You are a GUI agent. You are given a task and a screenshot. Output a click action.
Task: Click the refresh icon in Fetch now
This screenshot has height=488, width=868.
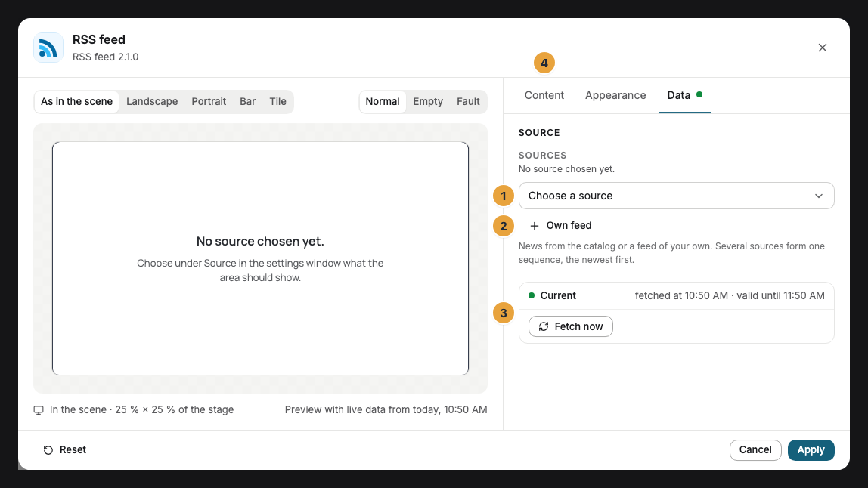click(544, 326)
